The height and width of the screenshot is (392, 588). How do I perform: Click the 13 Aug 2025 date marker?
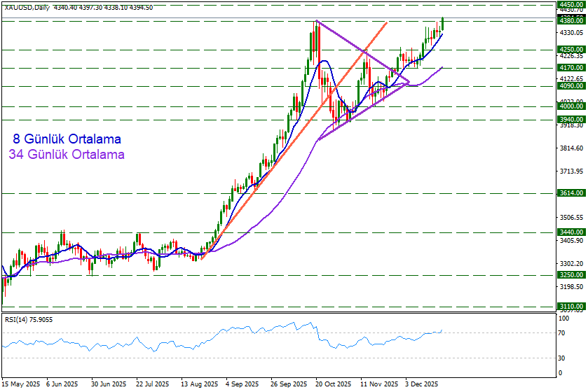point(198,384)
